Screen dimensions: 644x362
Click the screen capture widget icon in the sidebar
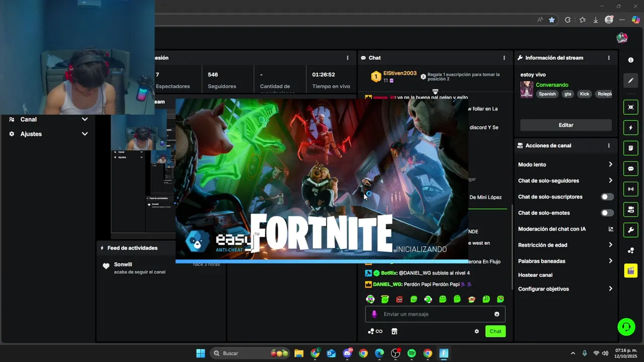[x=630, y=107]
